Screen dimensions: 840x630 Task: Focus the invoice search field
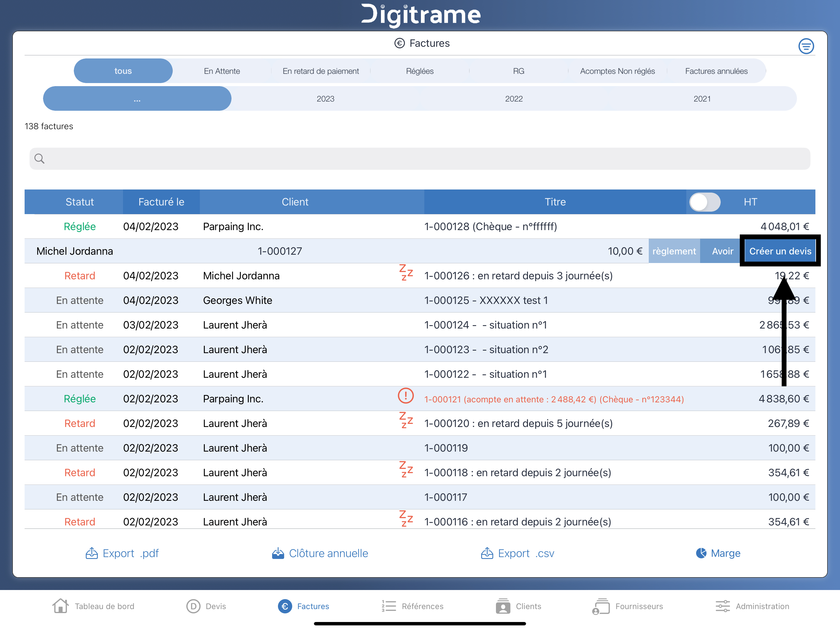tap(420, 159)
